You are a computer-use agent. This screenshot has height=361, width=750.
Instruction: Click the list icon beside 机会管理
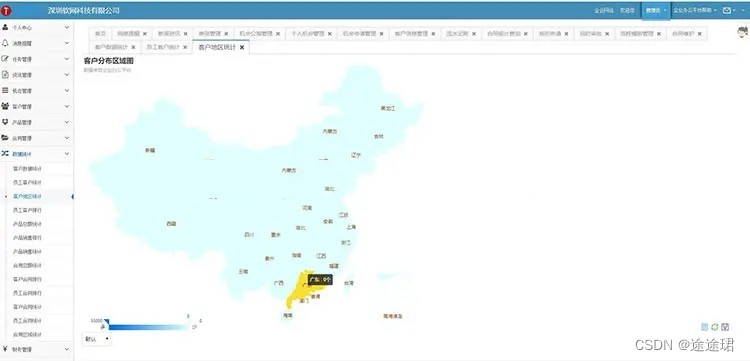coord(5,90)
